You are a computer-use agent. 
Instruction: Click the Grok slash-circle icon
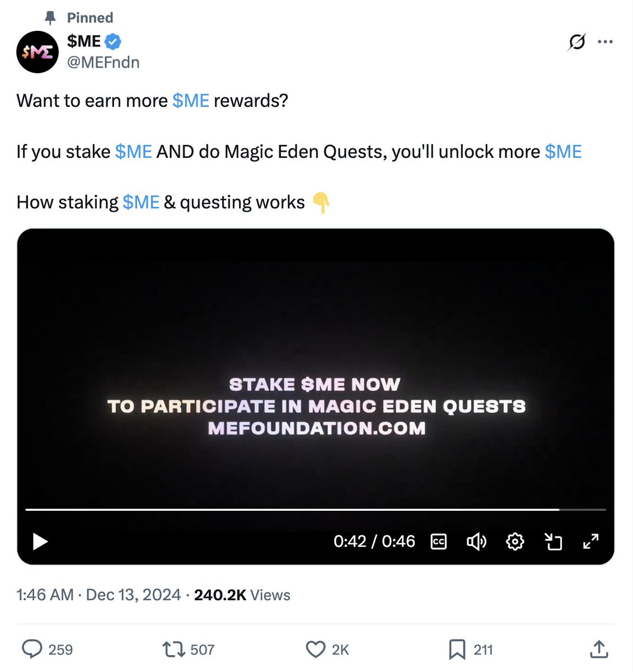[577, 42]
